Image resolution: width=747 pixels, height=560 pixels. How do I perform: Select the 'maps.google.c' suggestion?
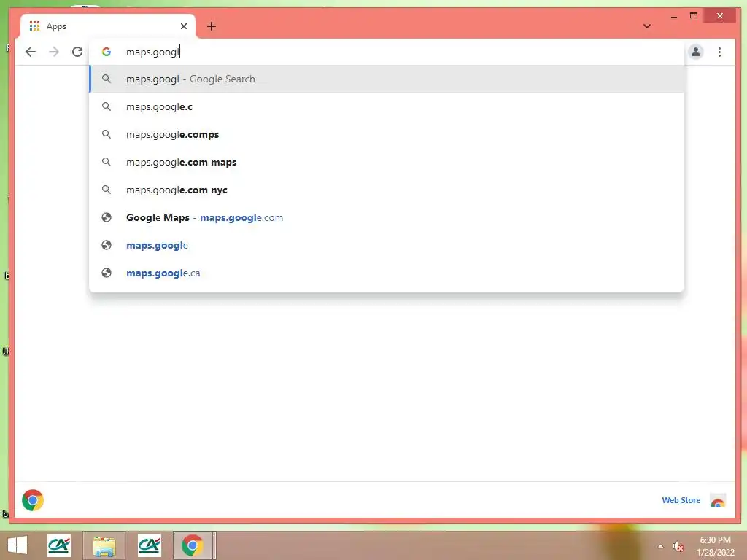[387, 106]
